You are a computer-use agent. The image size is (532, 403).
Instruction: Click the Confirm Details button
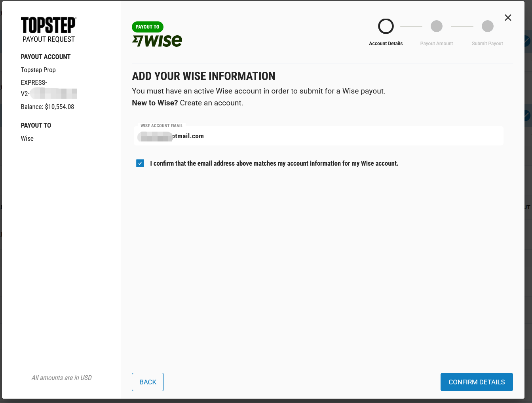tap(477, 382)
